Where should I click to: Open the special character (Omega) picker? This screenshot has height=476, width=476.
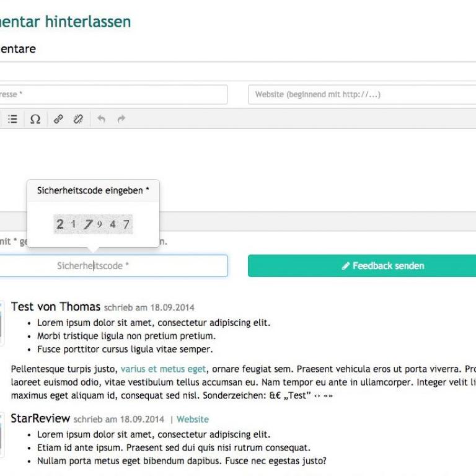(35, 119)
